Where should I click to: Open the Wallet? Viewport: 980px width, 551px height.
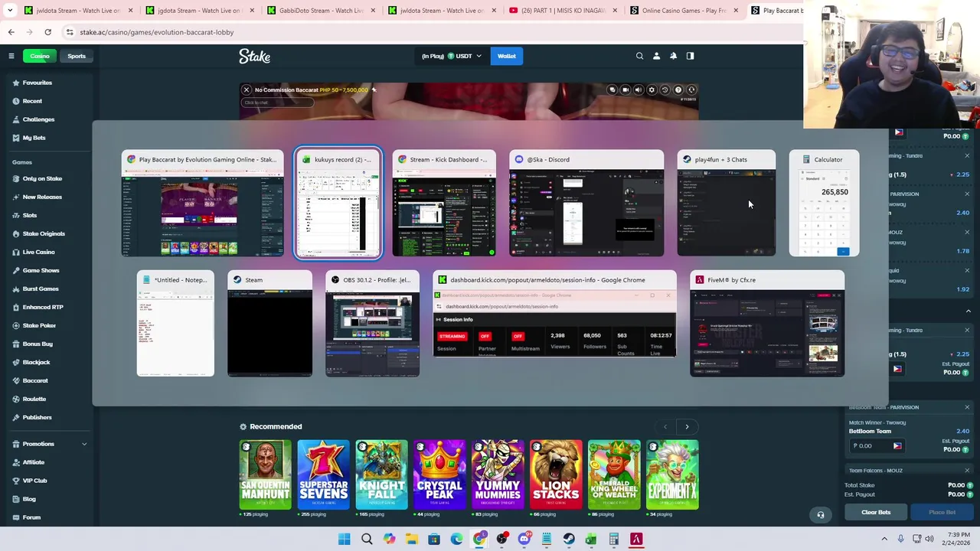pos(507,56)
